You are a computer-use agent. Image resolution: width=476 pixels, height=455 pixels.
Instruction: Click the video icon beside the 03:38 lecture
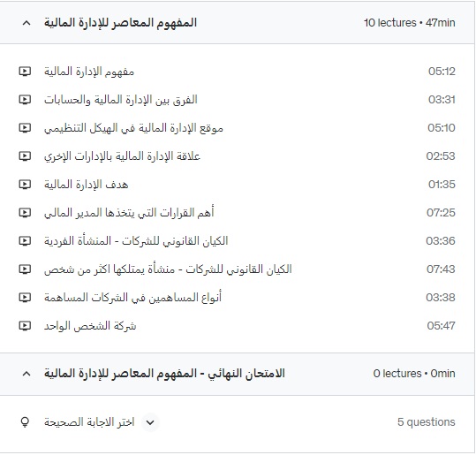[25, 298]
